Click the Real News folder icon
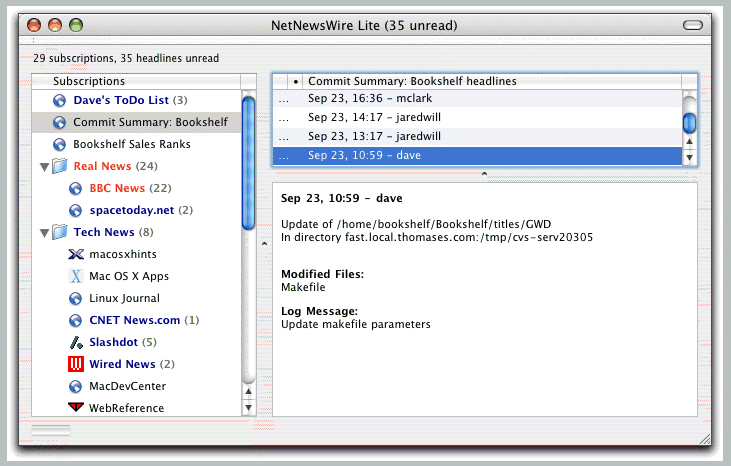 point(59,166)
